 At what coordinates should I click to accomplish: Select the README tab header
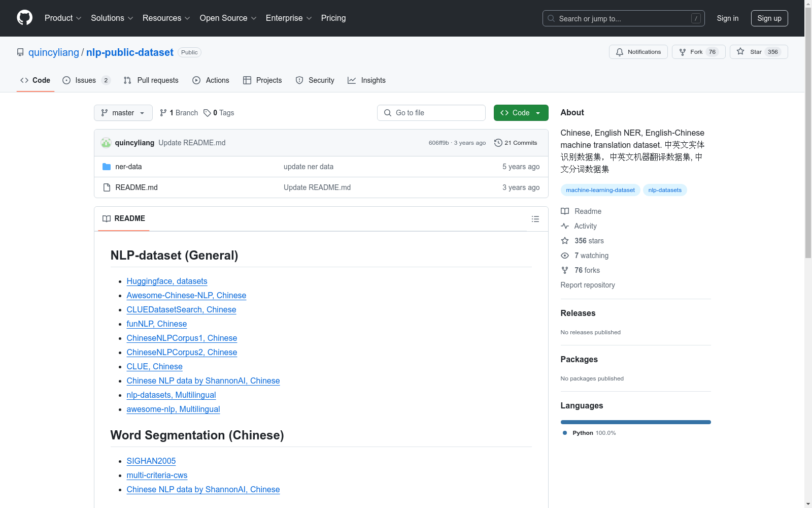(124, 218)
